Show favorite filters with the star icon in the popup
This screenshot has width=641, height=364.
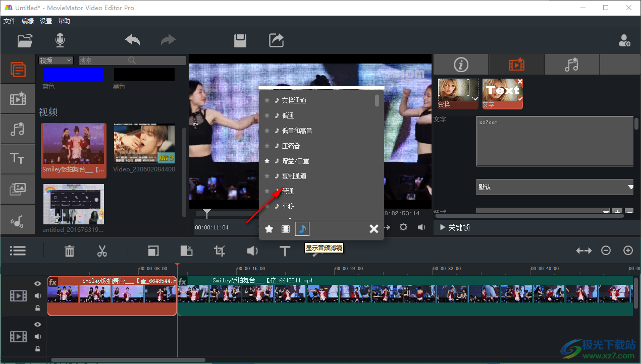coord(269,229)
